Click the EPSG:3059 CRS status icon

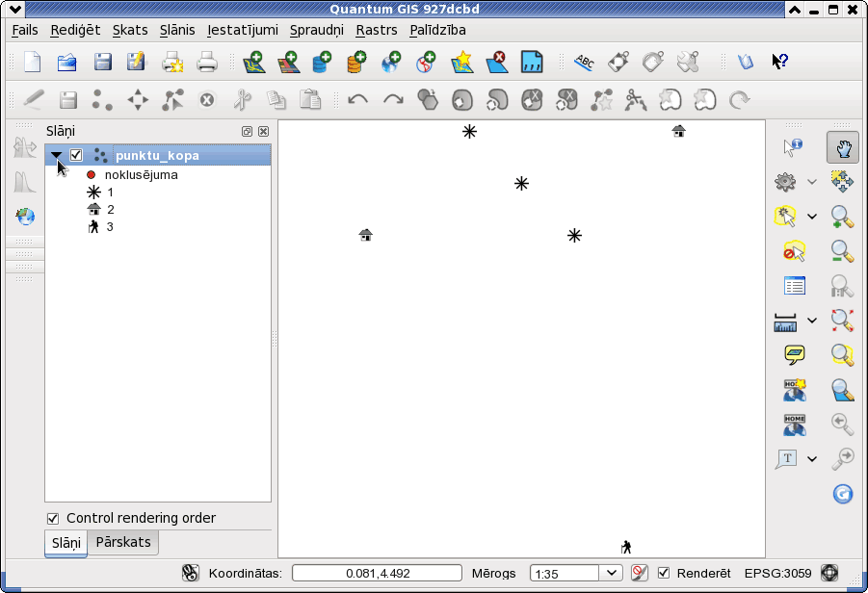829,573
